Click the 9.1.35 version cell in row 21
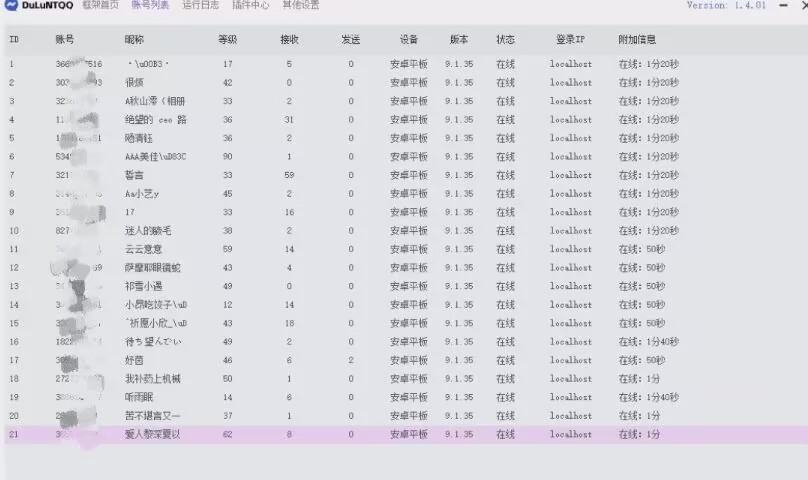Viewport: 808px width, 480px height. pyautogui.click(x=459, y=434)
